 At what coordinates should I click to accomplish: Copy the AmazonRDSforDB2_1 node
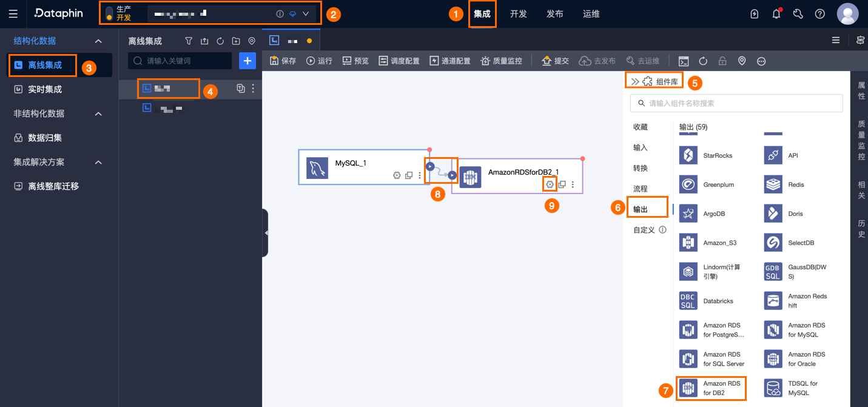tap(562, 184)
